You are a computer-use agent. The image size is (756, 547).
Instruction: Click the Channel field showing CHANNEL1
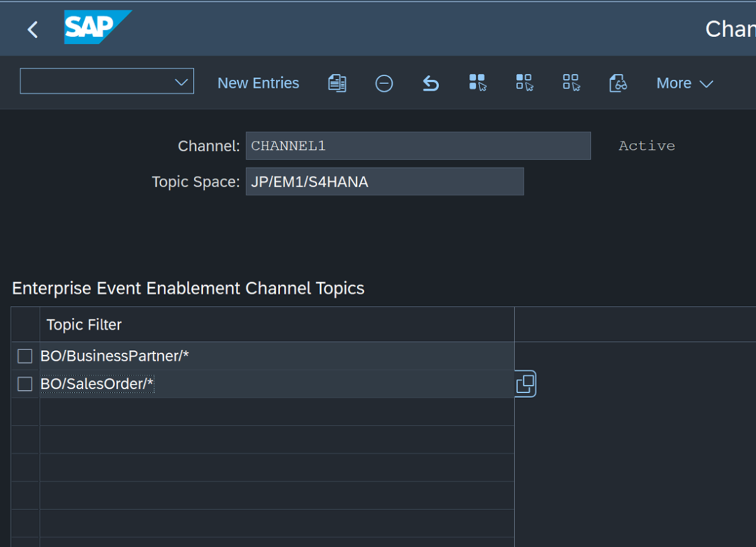coord(418,146)
